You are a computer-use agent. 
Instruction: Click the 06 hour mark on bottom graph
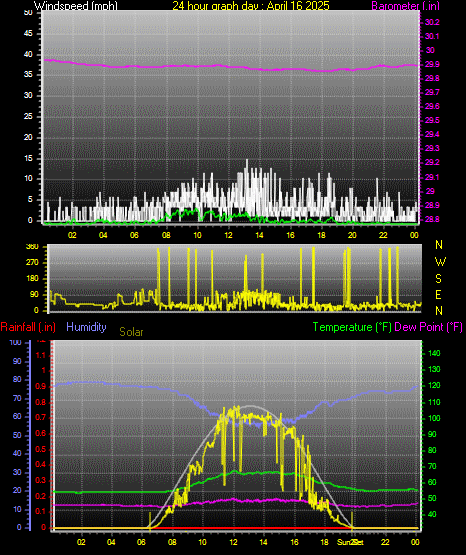[141, 542]
